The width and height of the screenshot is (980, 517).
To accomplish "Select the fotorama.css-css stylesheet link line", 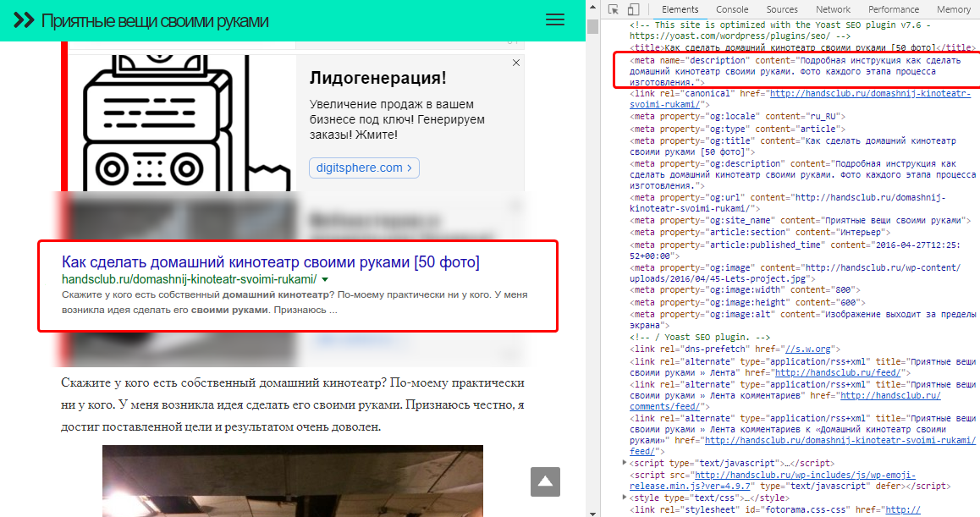I will point(775,509).
